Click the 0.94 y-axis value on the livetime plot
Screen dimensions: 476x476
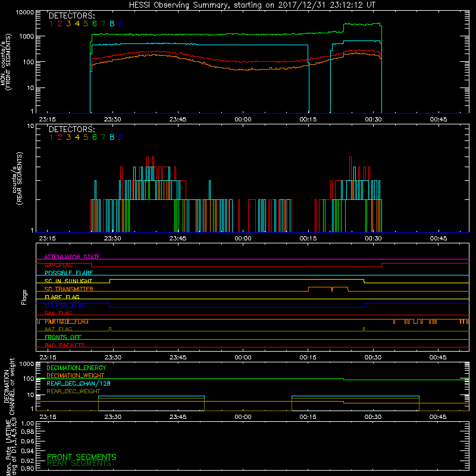pos(27,450)
